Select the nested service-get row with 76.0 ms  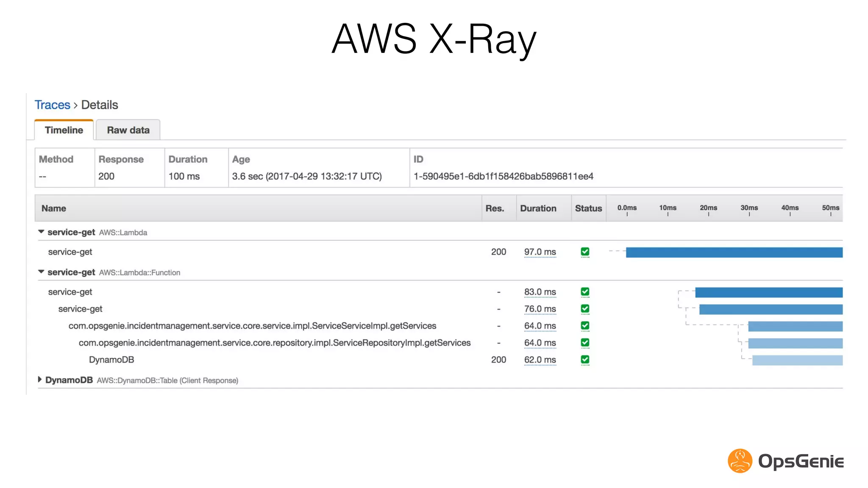pyautogui.click(x=440, y=309)
